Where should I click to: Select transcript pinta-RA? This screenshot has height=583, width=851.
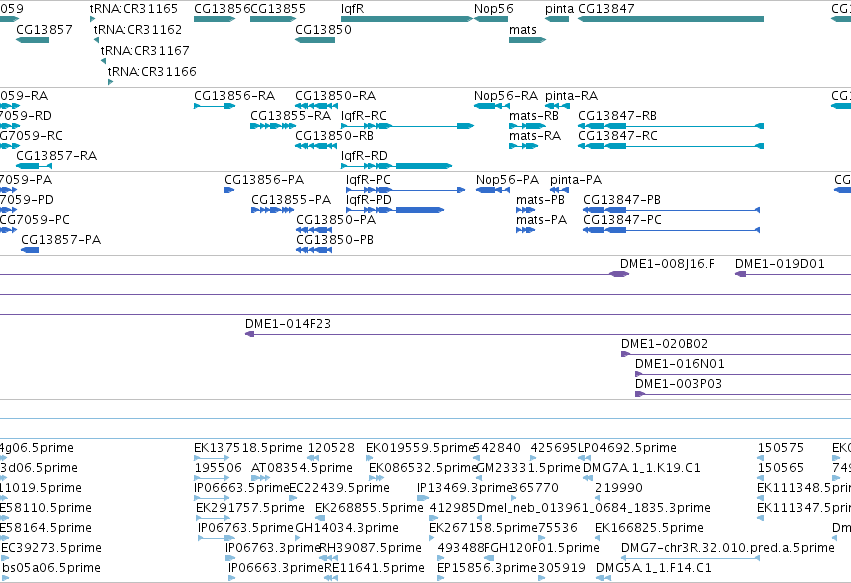click(557, 106)
